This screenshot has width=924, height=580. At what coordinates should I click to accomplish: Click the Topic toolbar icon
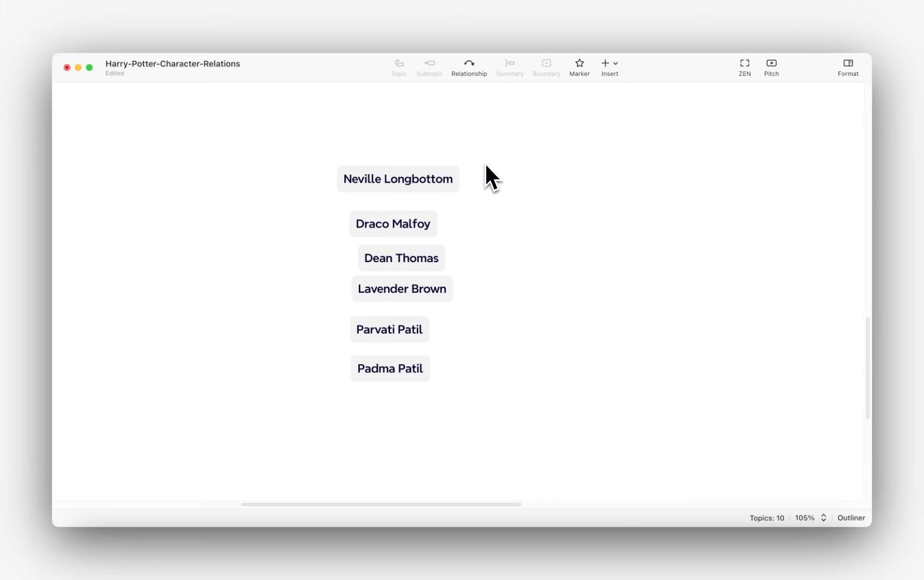tap(399, 68)
